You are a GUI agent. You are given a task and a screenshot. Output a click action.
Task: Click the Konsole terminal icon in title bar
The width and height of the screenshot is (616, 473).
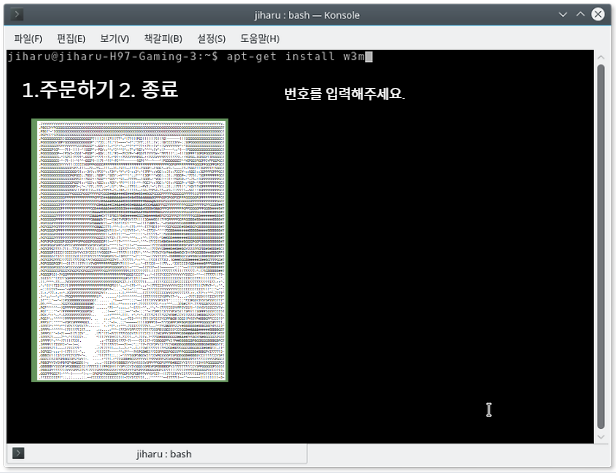coord(16,15)
